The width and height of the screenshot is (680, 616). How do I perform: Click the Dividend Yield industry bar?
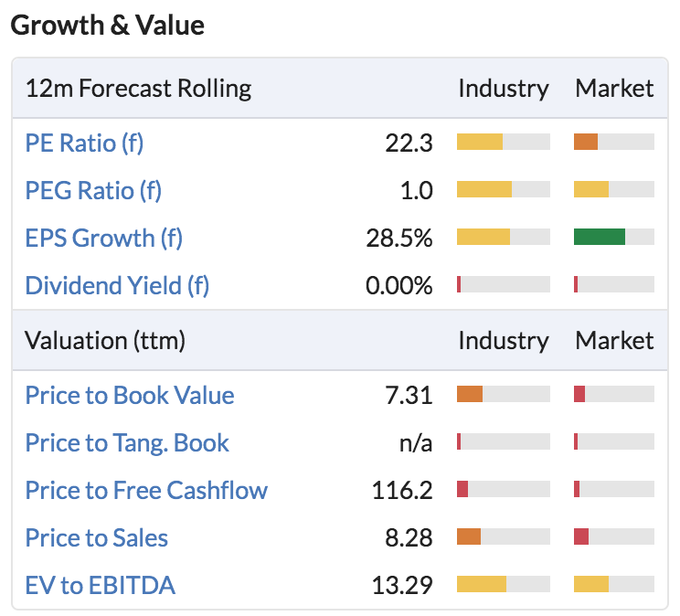click(504, 284)
